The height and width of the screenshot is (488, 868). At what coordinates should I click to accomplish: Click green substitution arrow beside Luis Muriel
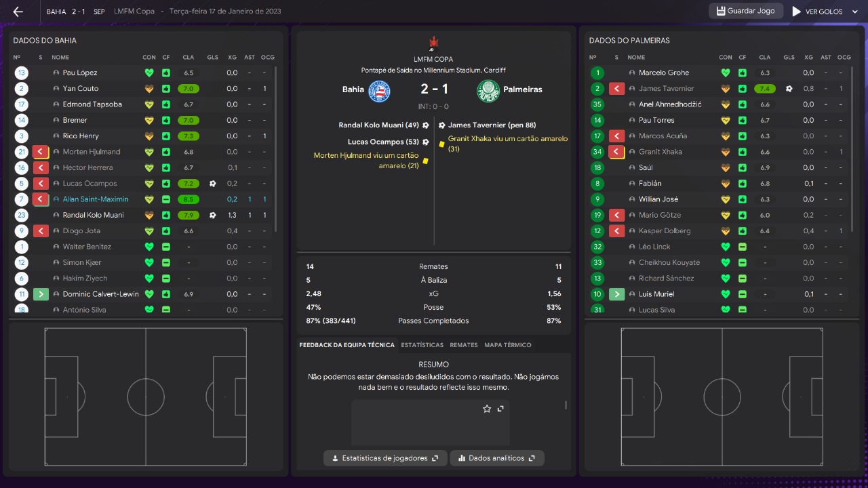pos(617,294)
